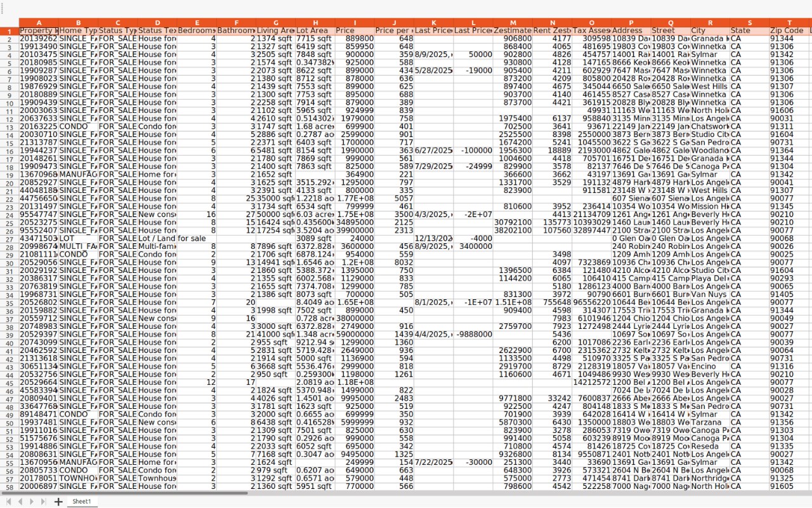Select the 'Chatswort' city cell
Image resolution: width=812 pixels, height=508 pixels.
point(710,126)
